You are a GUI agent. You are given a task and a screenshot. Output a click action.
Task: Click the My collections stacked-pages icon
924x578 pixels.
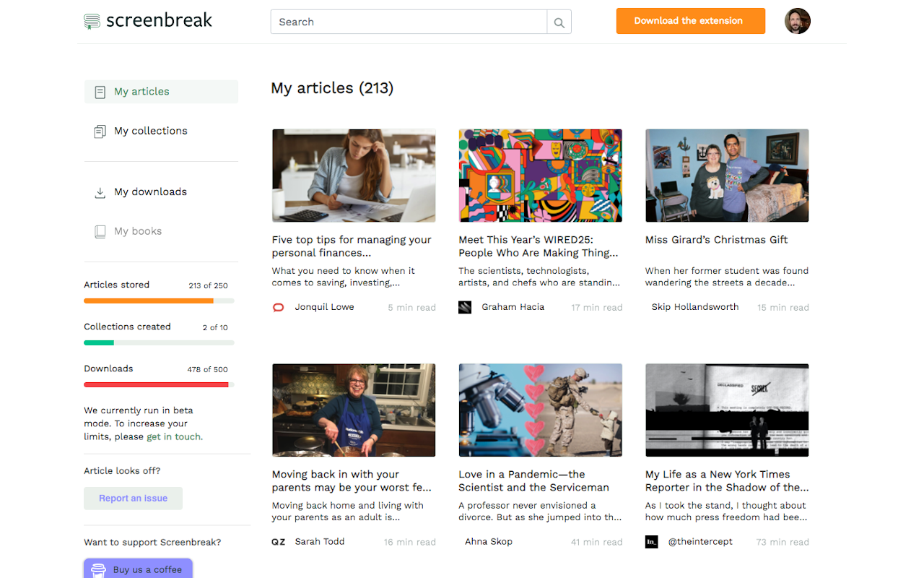tap(99, 131)
